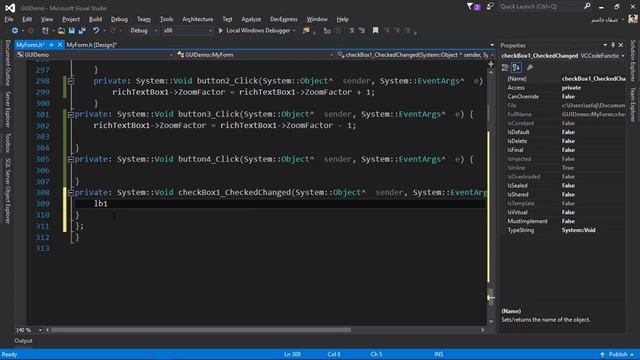Collapse the button2_Click function outline
Screen dimensions: 640x360
click(x=71, y=81)
